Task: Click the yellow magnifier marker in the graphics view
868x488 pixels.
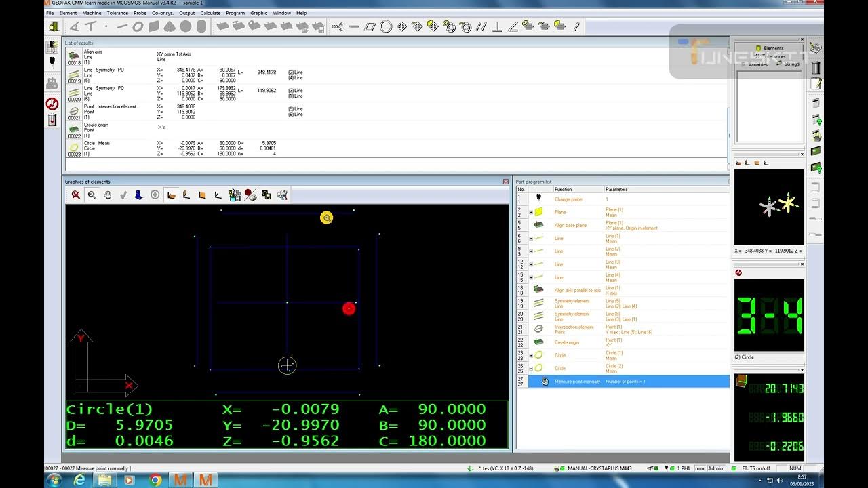Action: click(327, 218)
